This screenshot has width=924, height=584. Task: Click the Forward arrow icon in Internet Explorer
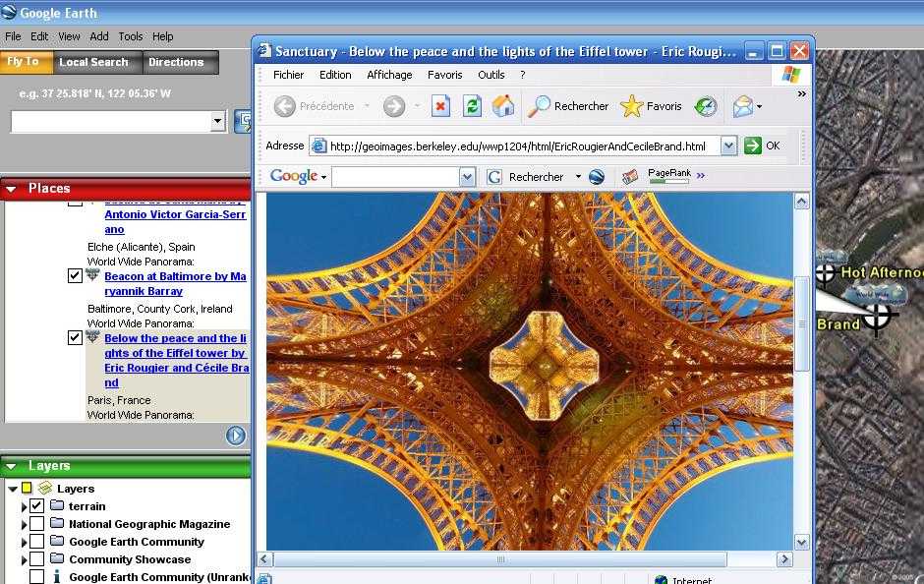click(x=393, y=106)
